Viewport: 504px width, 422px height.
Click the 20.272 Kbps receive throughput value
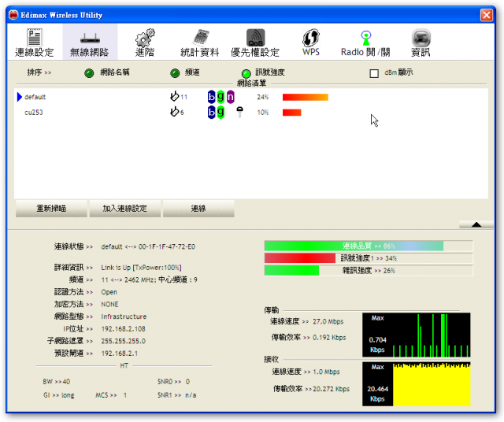[x=331, y=389]
